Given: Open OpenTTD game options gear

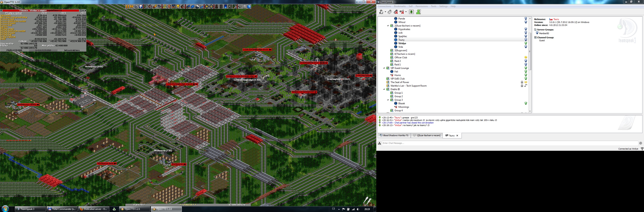Looking at the screenshot, I should coord(136,6).
